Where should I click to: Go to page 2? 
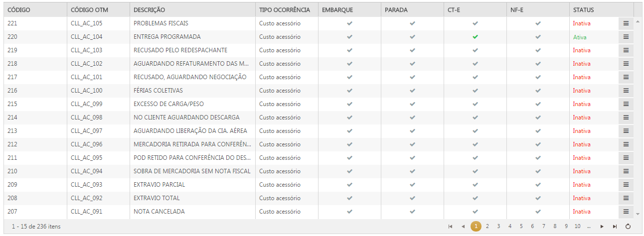pos(487,227)
